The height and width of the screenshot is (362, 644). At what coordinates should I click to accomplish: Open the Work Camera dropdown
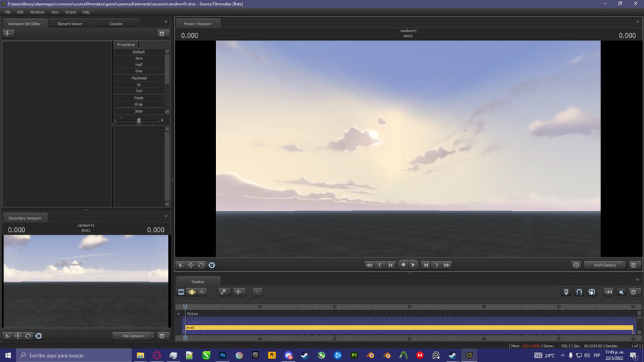[x=605, y=265]
